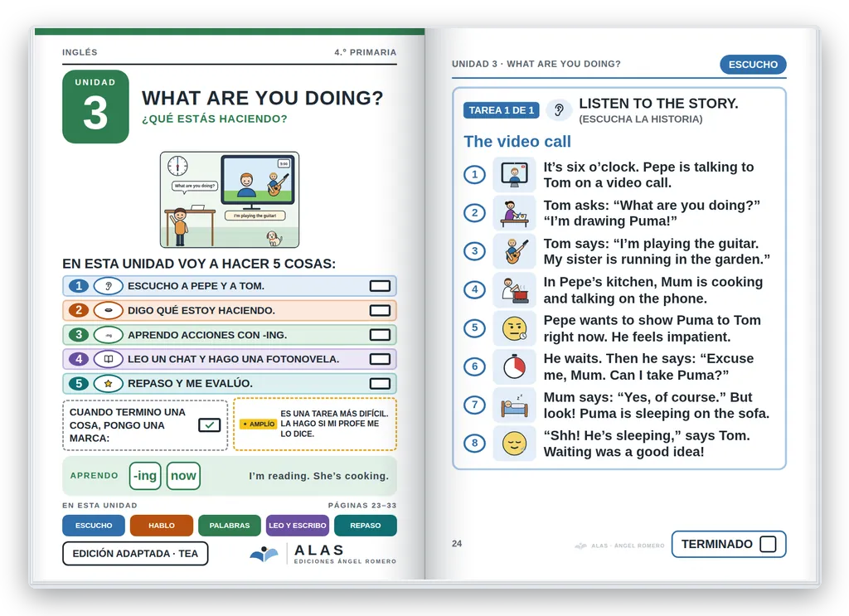Click the timer pictogram for story step 6

514,366
